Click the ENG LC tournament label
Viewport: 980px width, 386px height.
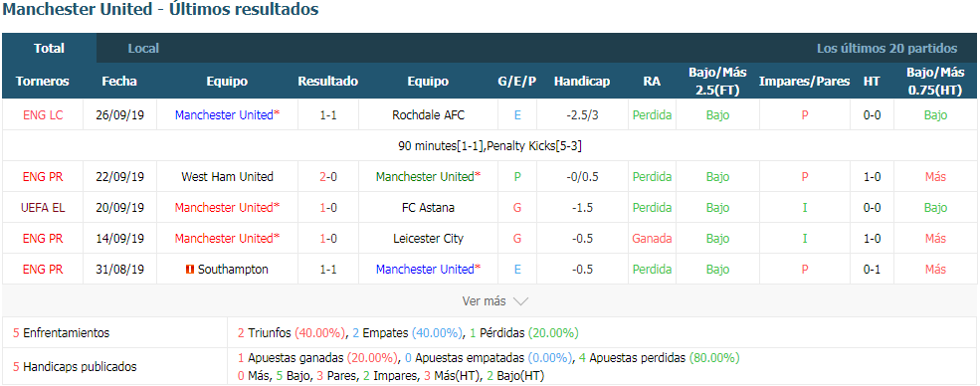pyautogui.click(x=43, y=115)
